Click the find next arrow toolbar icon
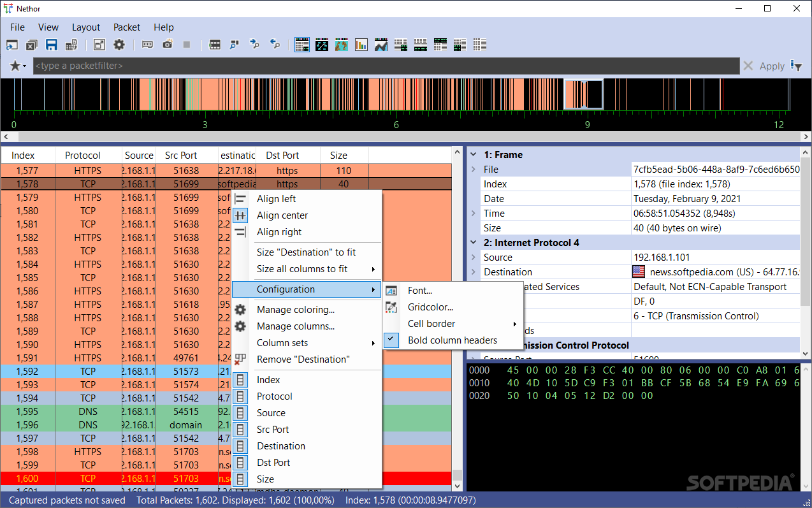 pyautogui.click(x=255, y=45)
